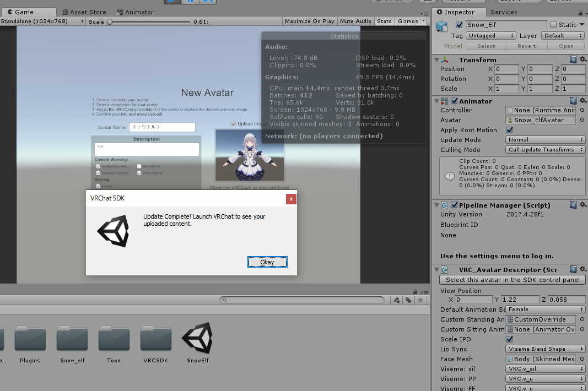Screen dimensions: 588x391
Task: Open object picker for Face Mesh field
Action: click(x=582, y=359)
